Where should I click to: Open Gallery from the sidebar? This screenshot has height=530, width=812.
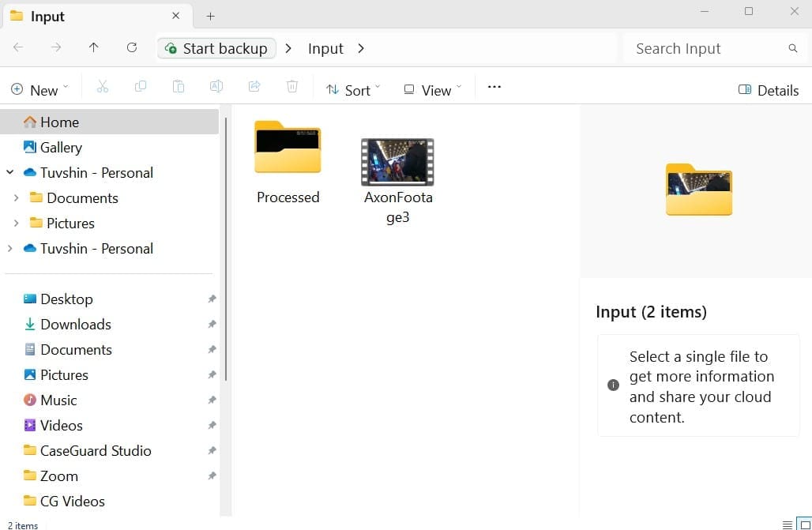point(59,147)
